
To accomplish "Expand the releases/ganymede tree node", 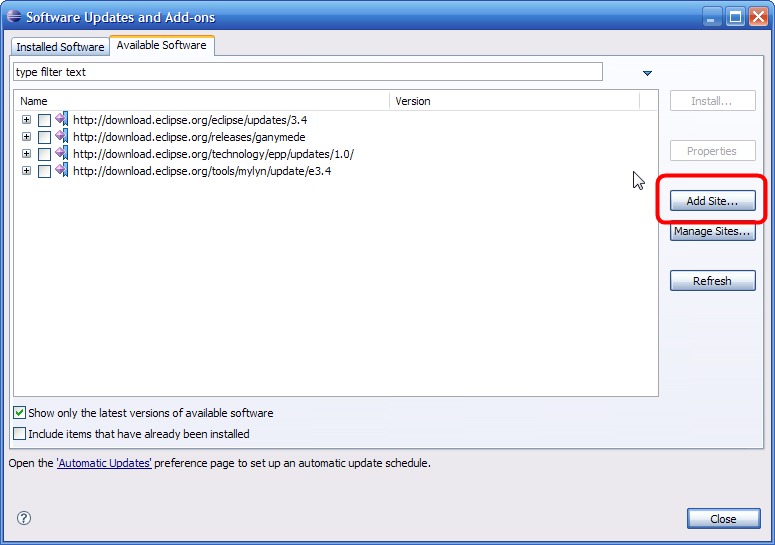I will 26,136.
